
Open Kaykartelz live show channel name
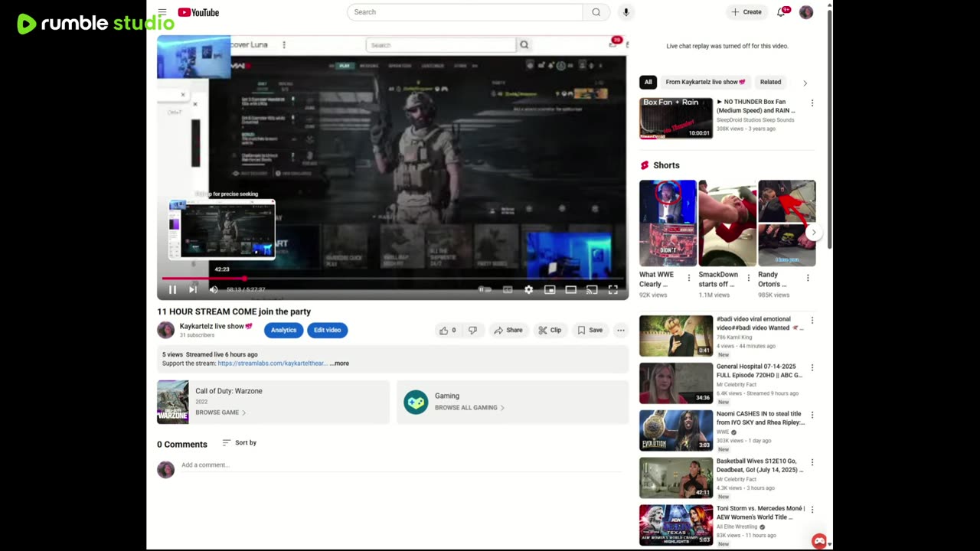(216, 326)
